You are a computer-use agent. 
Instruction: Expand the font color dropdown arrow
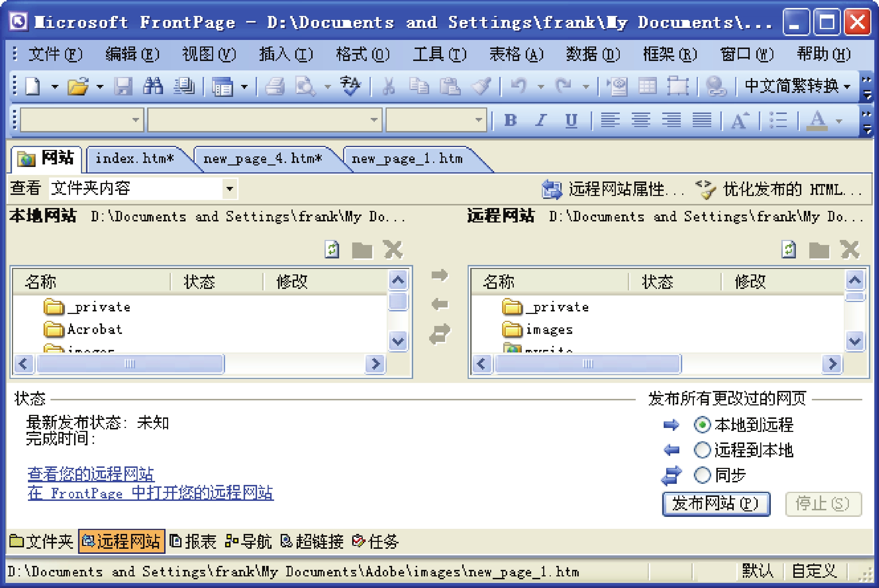pos(839,121)
